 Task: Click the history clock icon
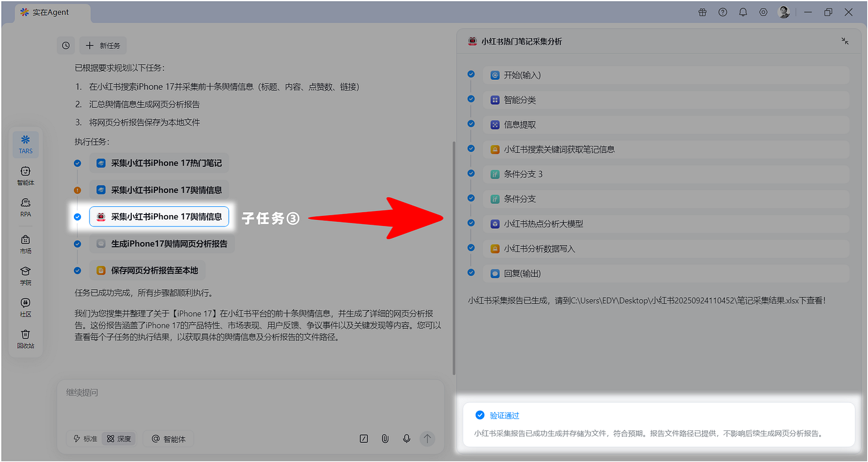click(66, 45)
